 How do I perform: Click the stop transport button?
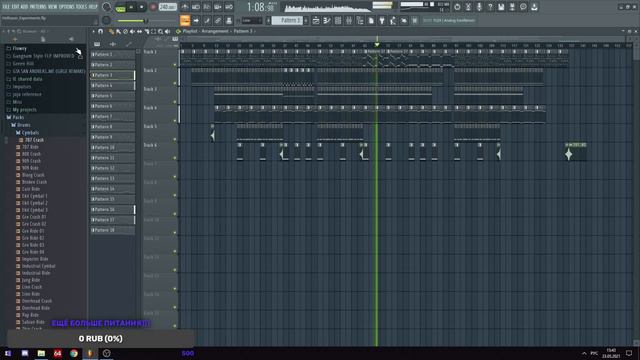(142, 7)
